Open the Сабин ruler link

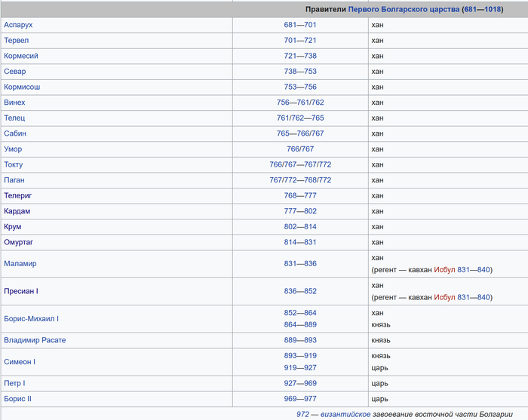point(15,133)
